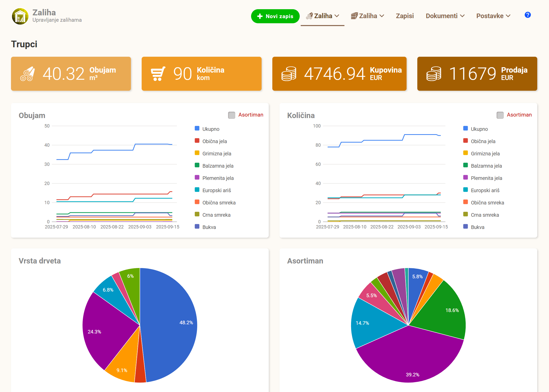Screen dimensions: 549x392
Task: Click the green Novi zapis button
Action: [275, 16]
